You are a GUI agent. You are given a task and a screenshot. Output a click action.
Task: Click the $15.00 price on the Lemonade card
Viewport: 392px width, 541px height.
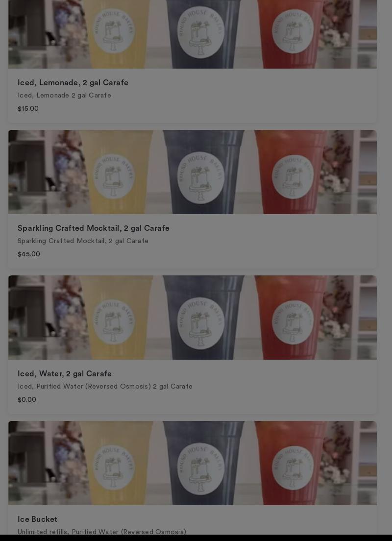coord(28,109)
